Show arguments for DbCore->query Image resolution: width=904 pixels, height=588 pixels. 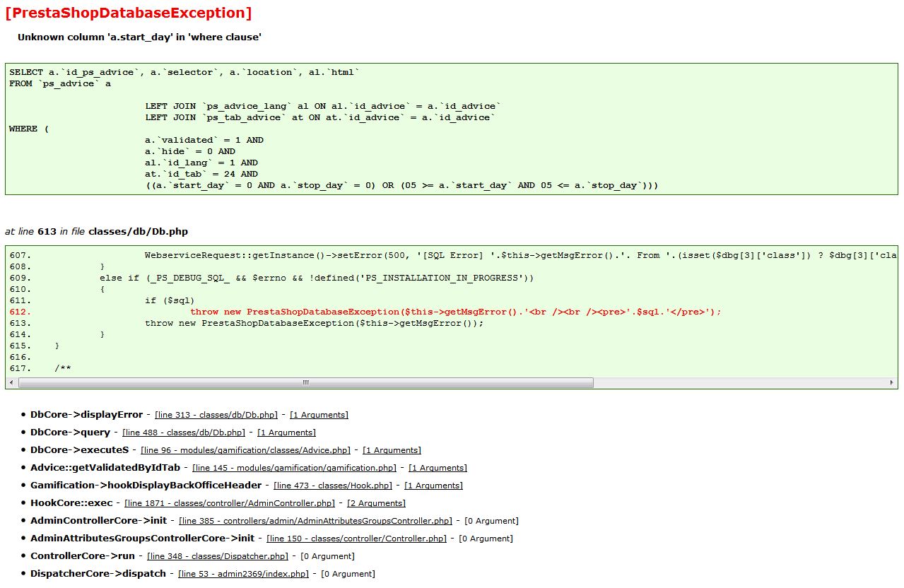coord(286,433)
